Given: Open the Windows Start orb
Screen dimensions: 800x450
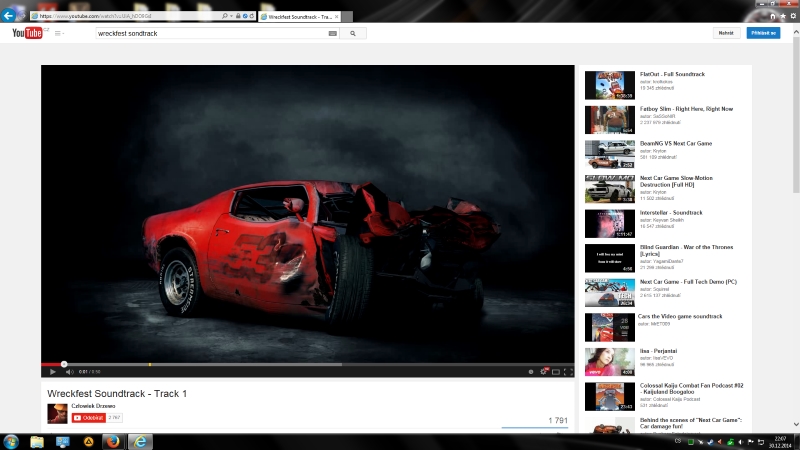Looking at the screenshot, I should tap(11, 442).
